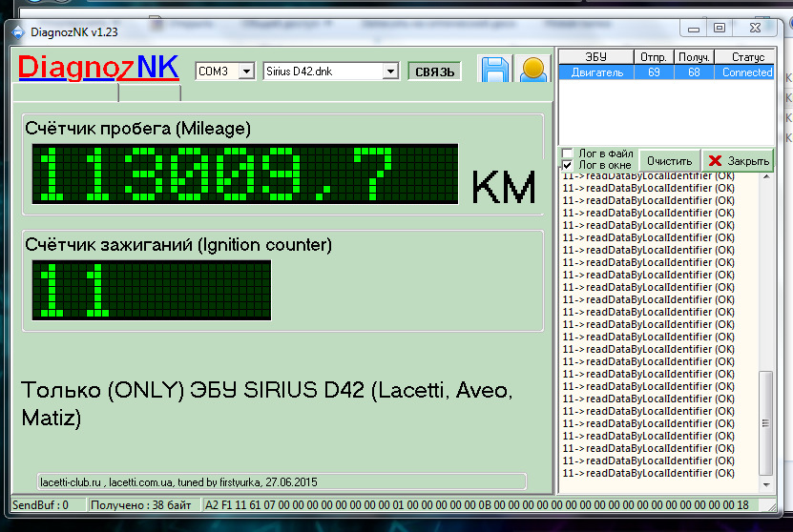Click the Очистить log button

(670, 161)
